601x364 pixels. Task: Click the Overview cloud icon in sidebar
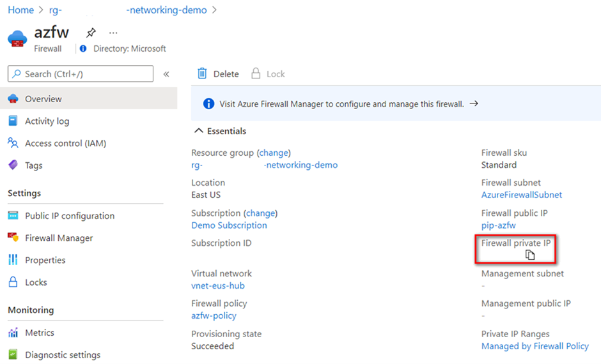tap(13, 99)
